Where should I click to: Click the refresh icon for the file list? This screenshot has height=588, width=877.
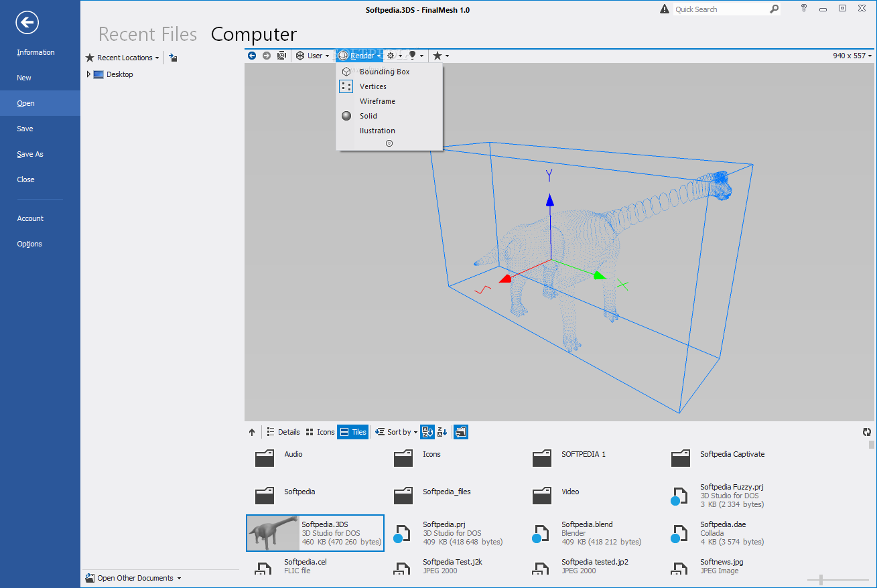tap(867, 432)
